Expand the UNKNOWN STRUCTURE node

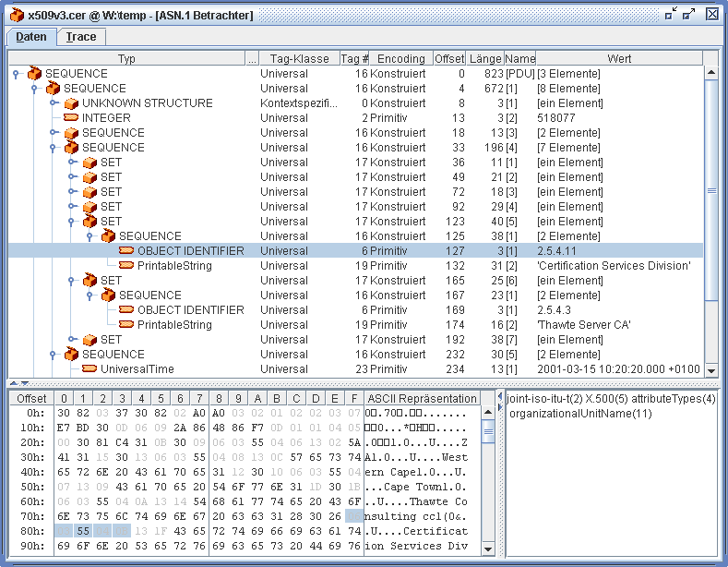(53, 103)
